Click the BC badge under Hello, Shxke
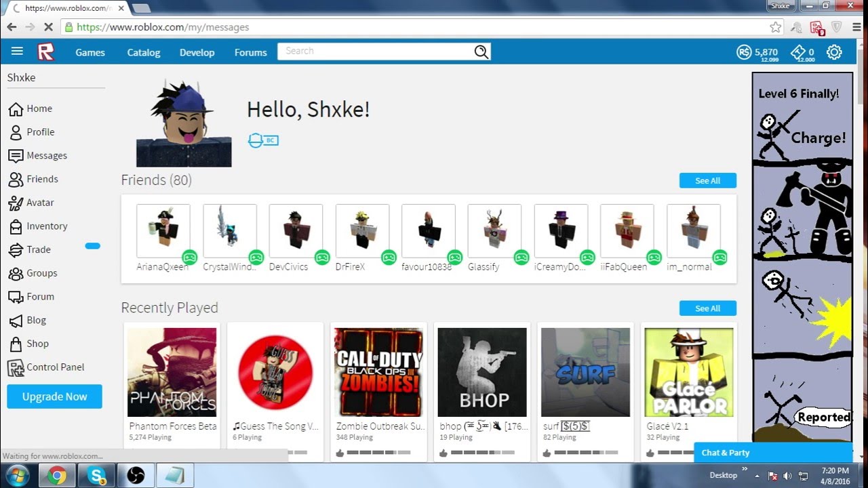Screen dimensions: 868x488 pos(263,140)
